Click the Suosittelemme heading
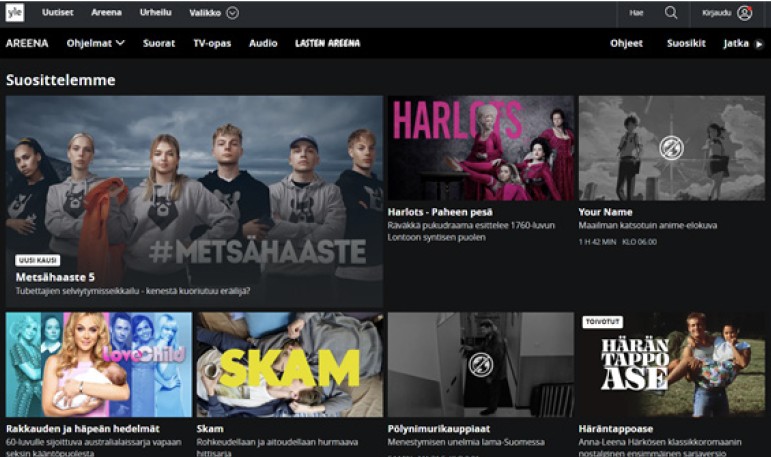This screenshot has width=771, height=457. click(60, 80)
